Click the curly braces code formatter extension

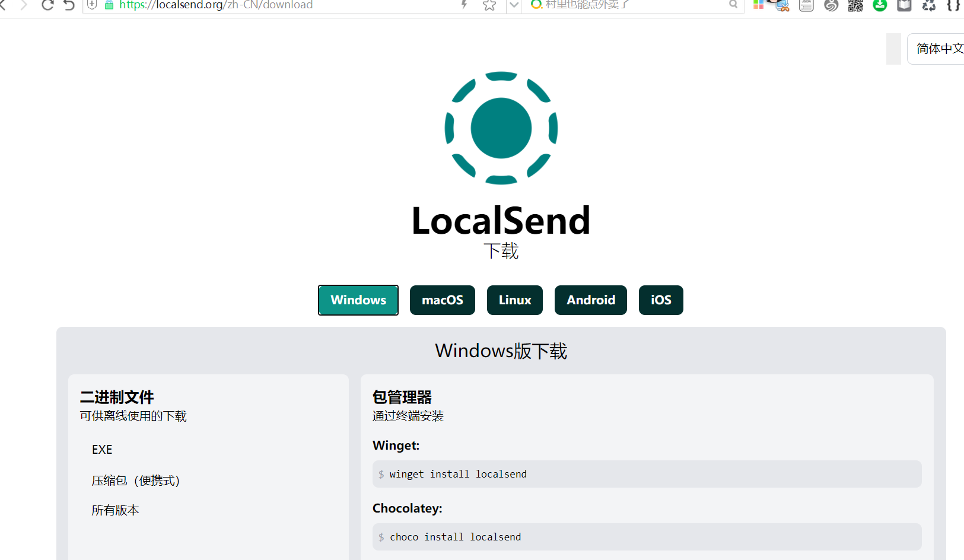953,6
